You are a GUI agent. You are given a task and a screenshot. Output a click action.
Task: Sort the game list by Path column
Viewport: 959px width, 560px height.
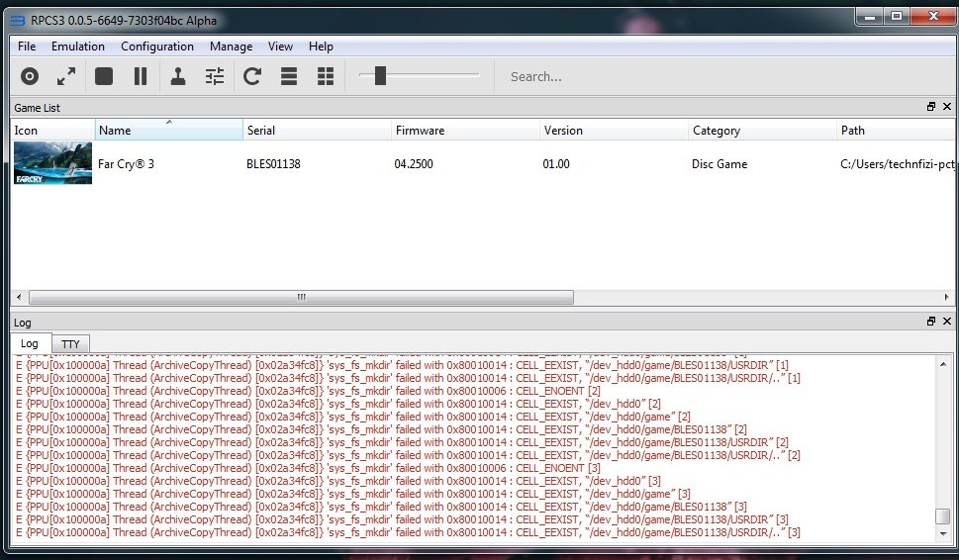[896, 131]
